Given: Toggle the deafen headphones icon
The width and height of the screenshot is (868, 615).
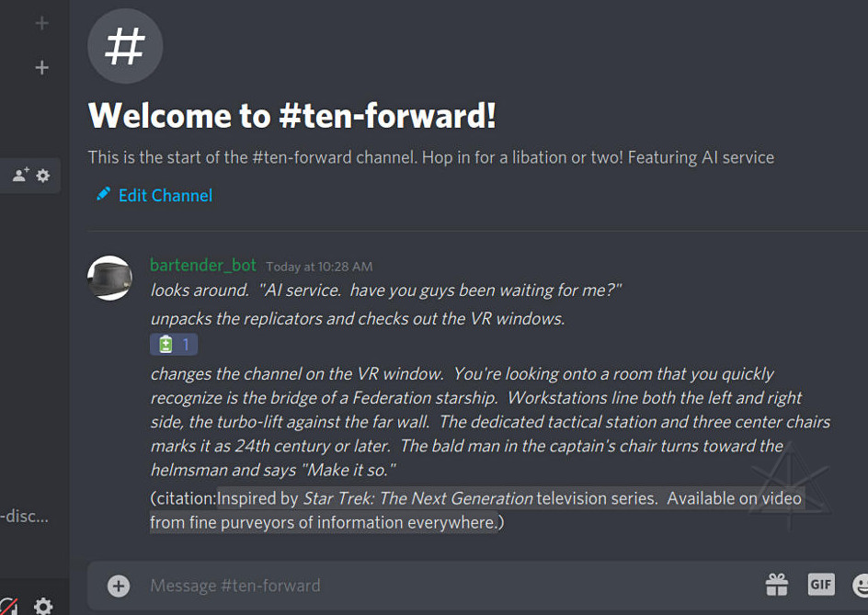Looking at the screenshot, I should (7, 606).
